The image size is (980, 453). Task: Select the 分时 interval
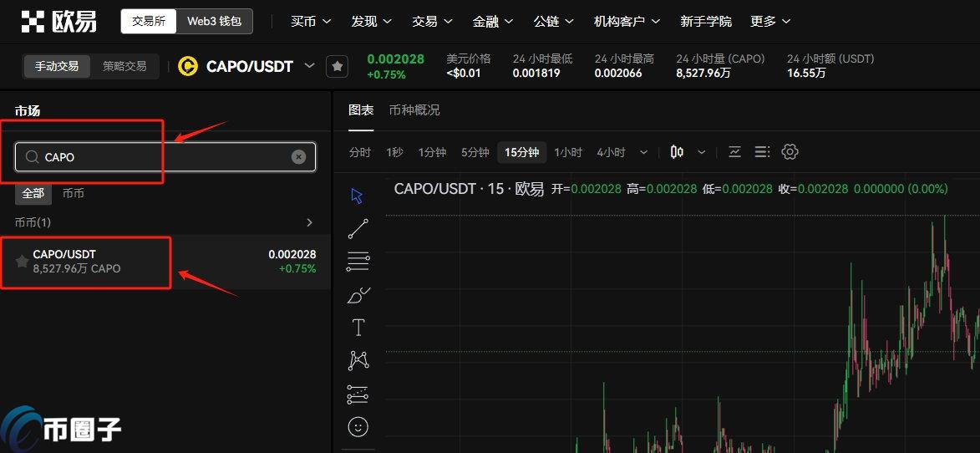[x=360, y=152]
